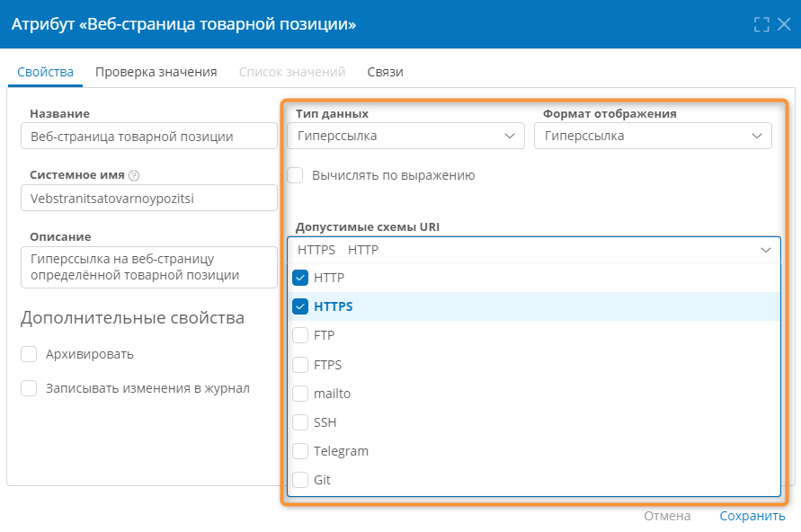Collapse the Допустимые схемы URI dropdown
The image size is (801, 532).
tap(765, 250)
